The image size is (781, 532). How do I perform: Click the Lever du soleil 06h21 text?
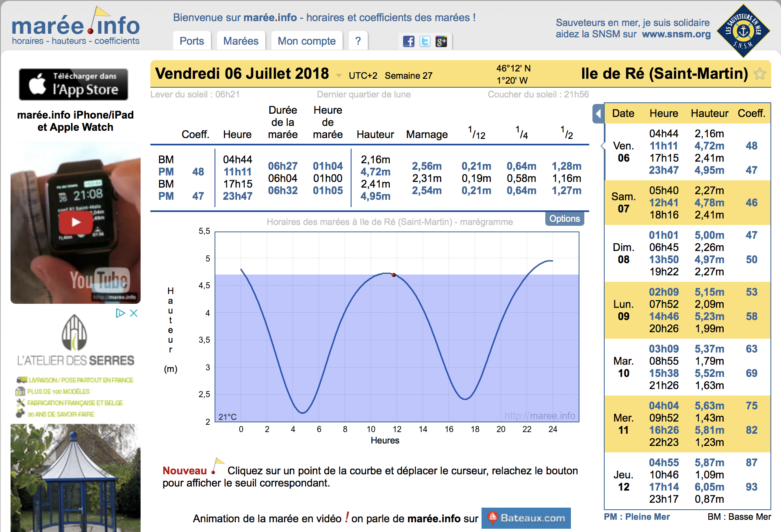point(195,95)
